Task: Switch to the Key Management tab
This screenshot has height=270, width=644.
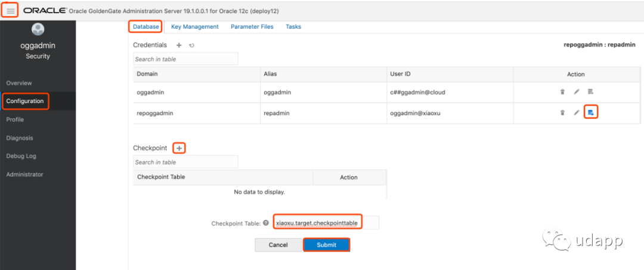Action: [194, 27]
